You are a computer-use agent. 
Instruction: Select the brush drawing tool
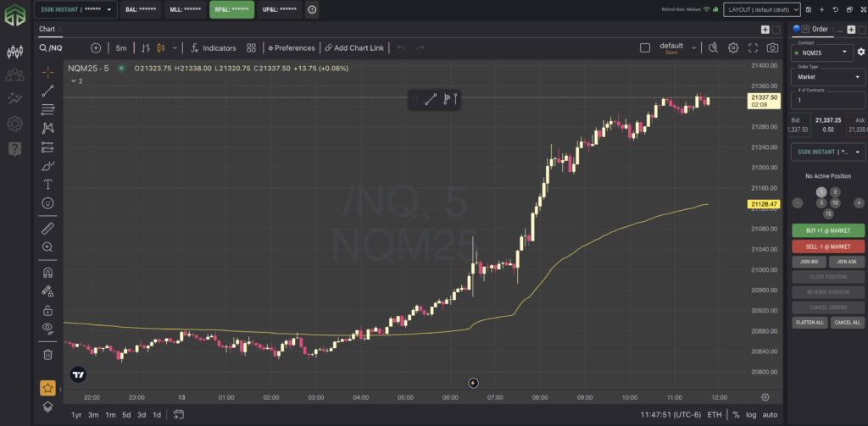48,166
